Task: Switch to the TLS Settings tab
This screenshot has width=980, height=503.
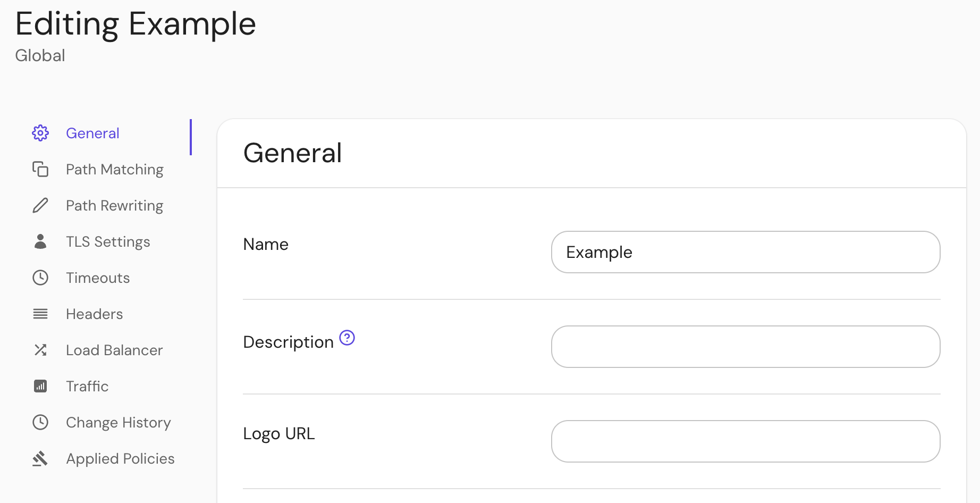Action: coord(108,241)
